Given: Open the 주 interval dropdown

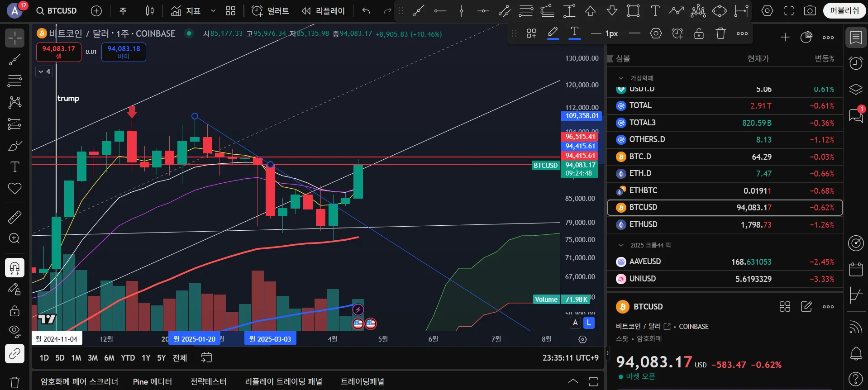Looking at the screenshot, I should click(123, 11).
